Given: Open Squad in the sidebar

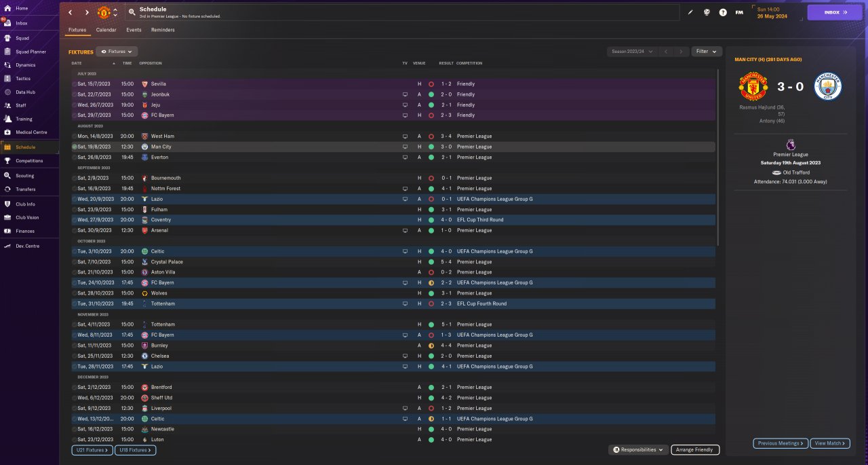Looking at the screenshot, I should tap(29, 37).
